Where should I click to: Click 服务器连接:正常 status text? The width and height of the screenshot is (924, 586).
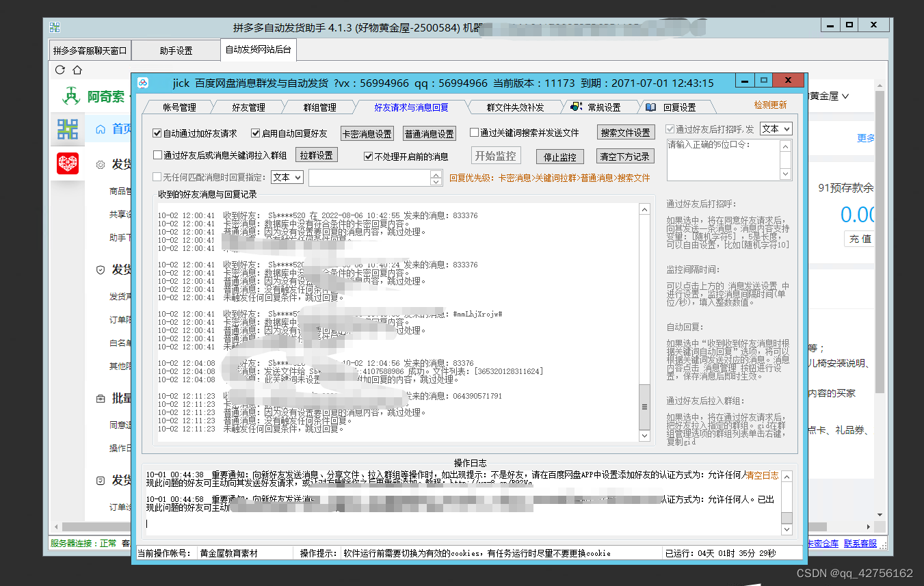pyautogui.click(x=83, y=544)
